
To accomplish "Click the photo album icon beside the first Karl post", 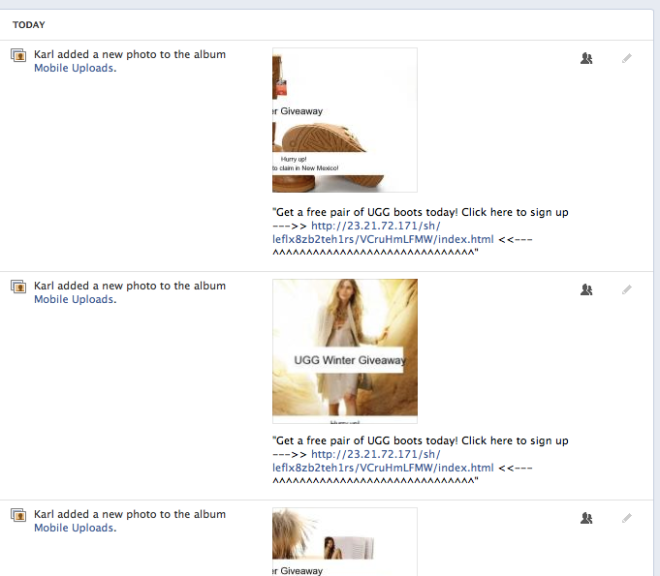I will click(18, 55).
